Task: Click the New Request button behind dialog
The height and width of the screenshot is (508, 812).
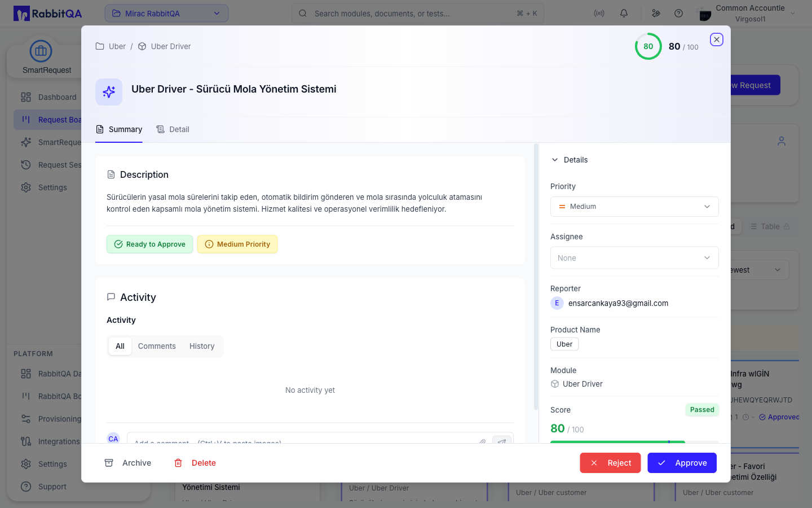Action: (x=756, y=85)
